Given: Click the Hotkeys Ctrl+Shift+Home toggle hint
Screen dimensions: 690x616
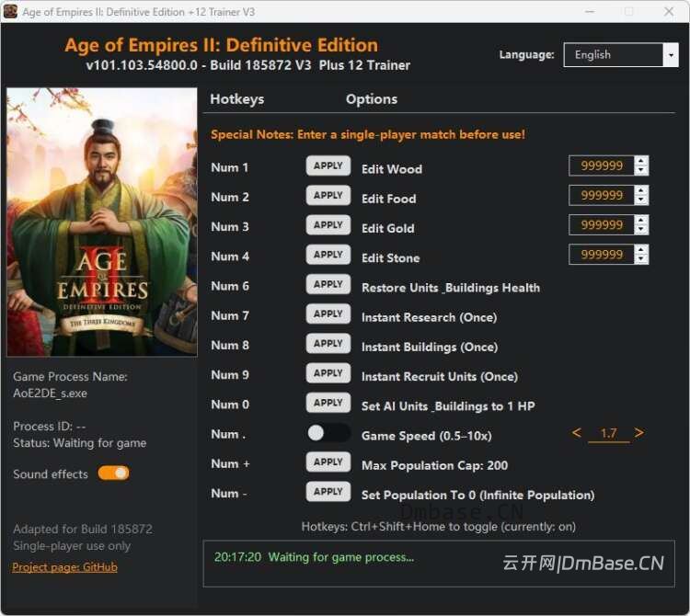Looking at the screenshot, I should point(439,527).
